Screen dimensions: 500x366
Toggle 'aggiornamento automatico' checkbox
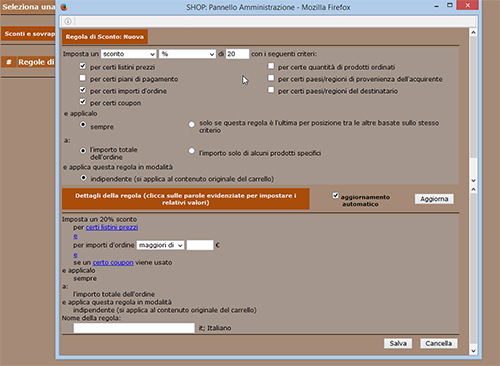click(x=335, y=195)
